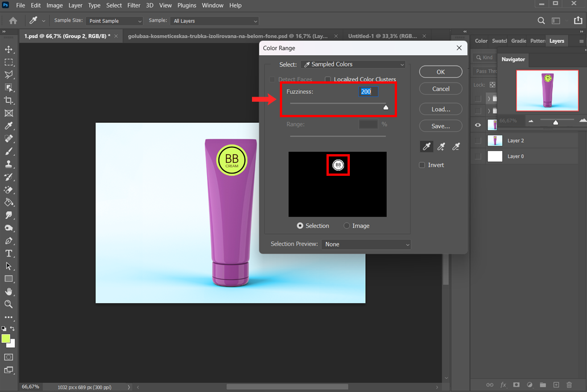Select the Crop tool

[9, 100]
